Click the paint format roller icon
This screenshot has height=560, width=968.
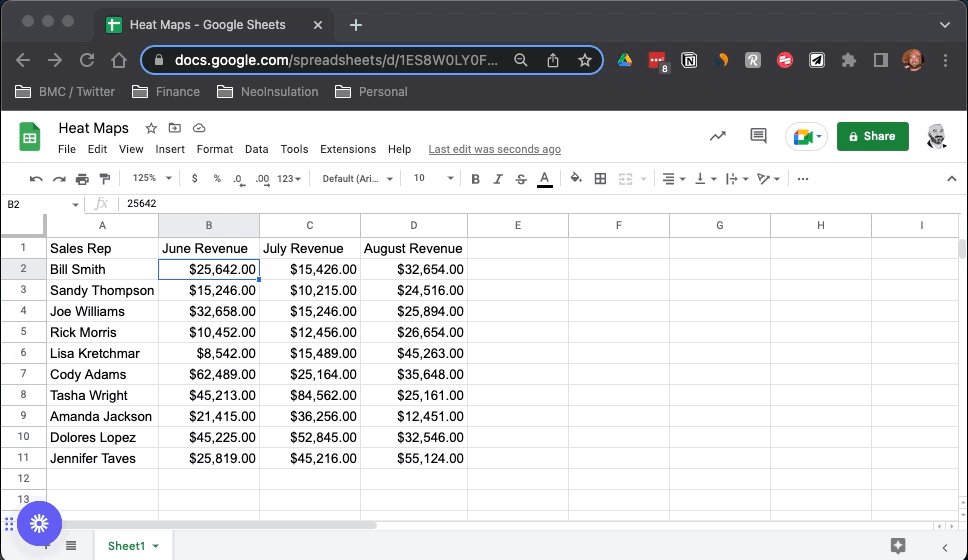(x=105, y=179)
